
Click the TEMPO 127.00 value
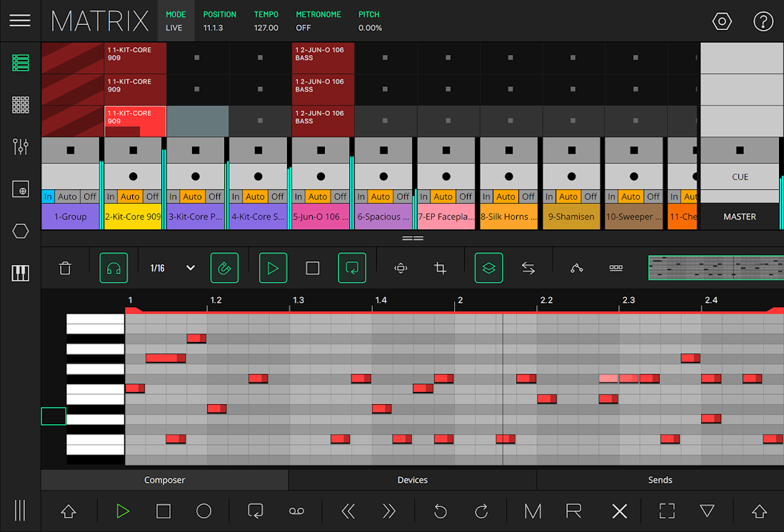[x=266, y=28]
